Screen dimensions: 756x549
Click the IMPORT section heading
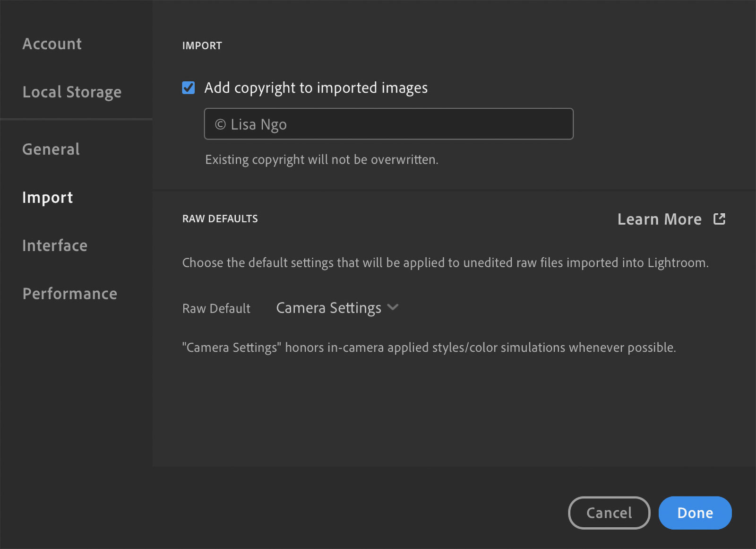pyautogui.click(x=202, y=46)
